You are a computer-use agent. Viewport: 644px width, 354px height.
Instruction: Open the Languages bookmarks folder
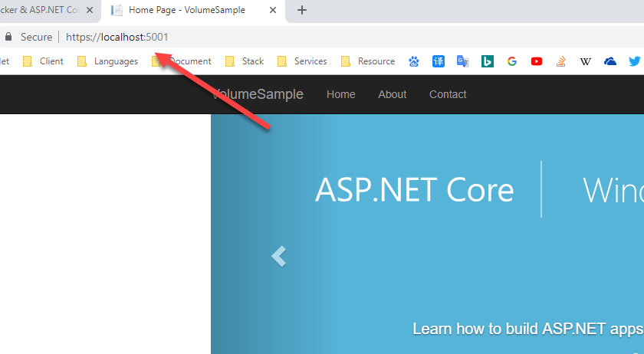click(x=107, y=61)
